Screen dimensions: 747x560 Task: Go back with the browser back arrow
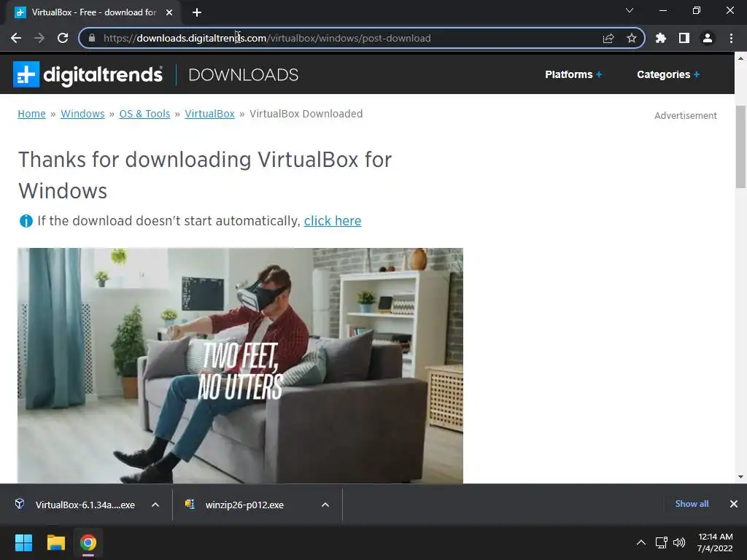16,38
